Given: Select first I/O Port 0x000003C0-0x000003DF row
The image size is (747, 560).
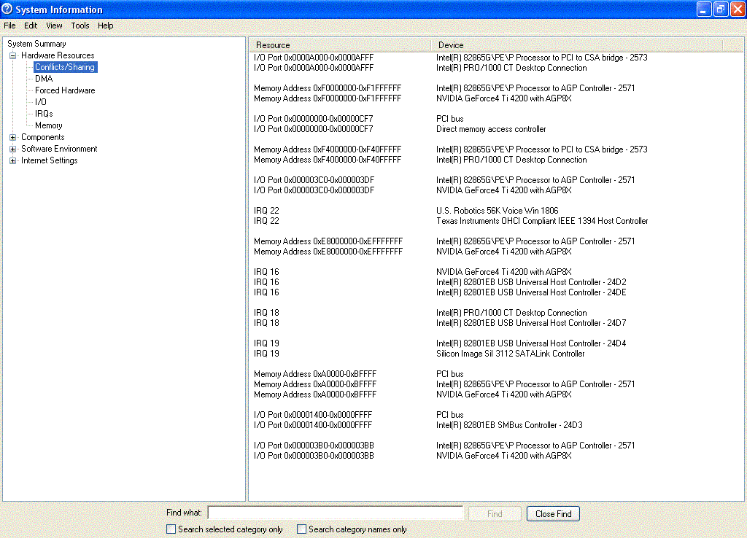Looking at the screenshot, I should click(x=314, y=181).
